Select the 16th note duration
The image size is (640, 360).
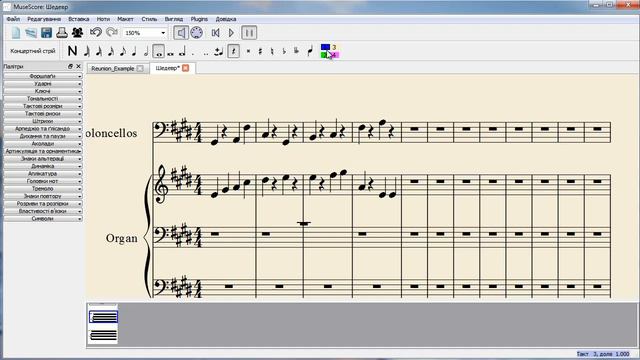[111, 51]
